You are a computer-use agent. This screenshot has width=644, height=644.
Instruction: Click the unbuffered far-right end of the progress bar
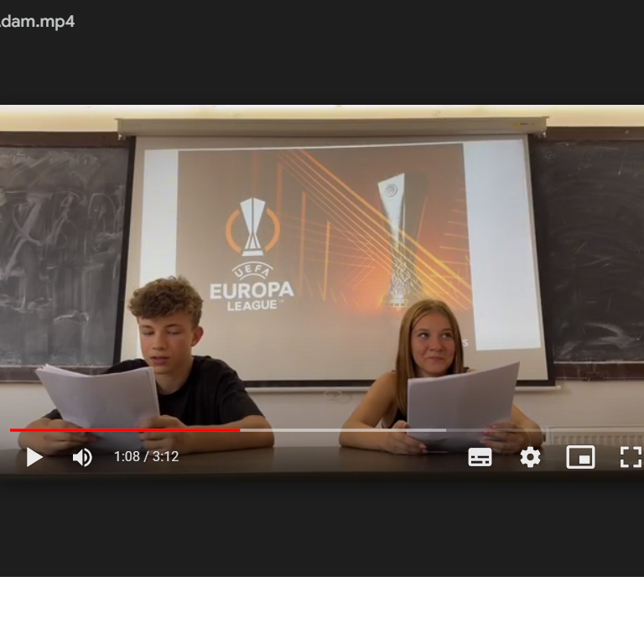633,430
